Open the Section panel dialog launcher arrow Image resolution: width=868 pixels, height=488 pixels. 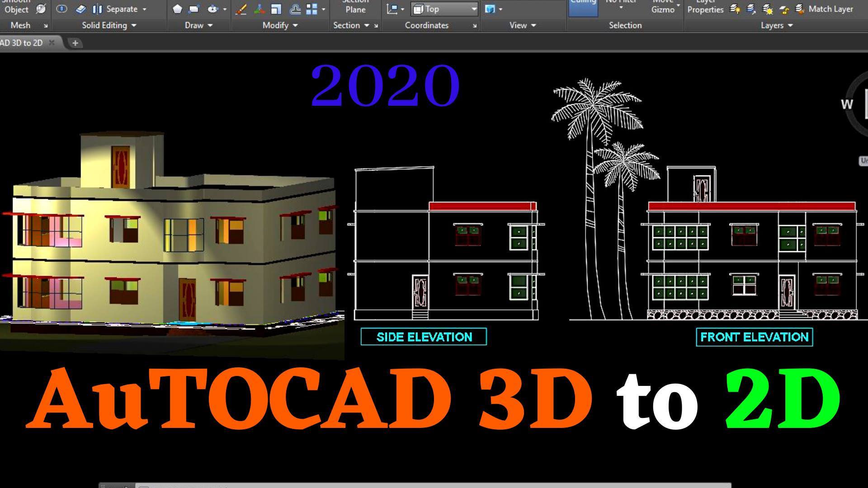pyautogui.click(x=376, y=26)
